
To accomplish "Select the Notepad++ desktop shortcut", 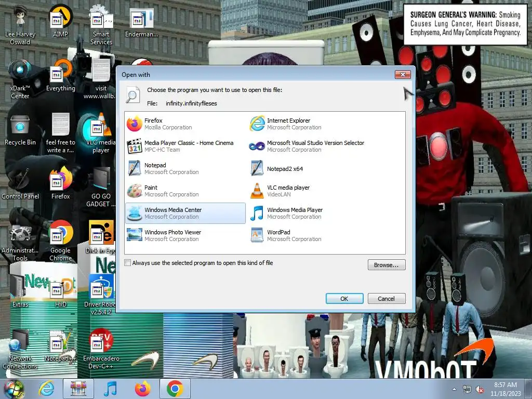I will (x=60, y=346).
